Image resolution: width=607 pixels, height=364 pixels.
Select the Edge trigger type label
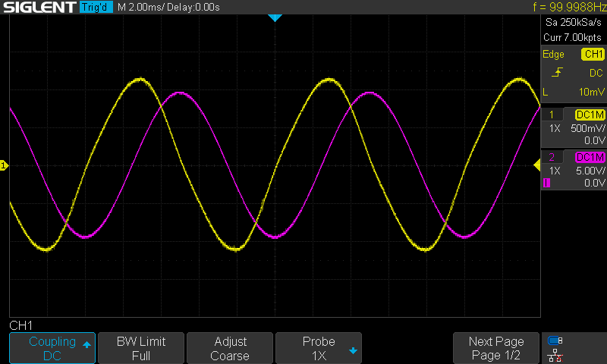pos(553,55)
